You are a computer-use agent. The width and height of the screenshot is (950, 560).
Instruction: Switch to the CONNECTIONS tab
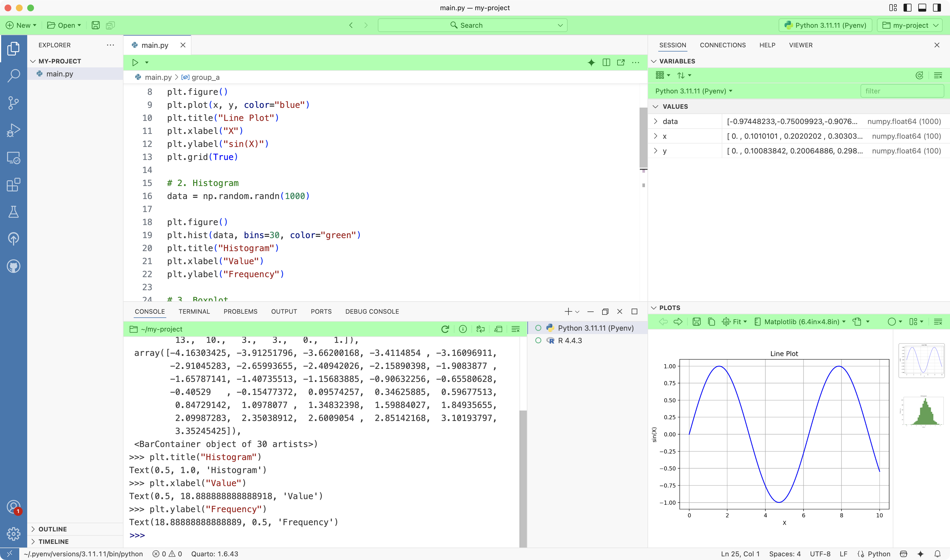tap(722, 45)
